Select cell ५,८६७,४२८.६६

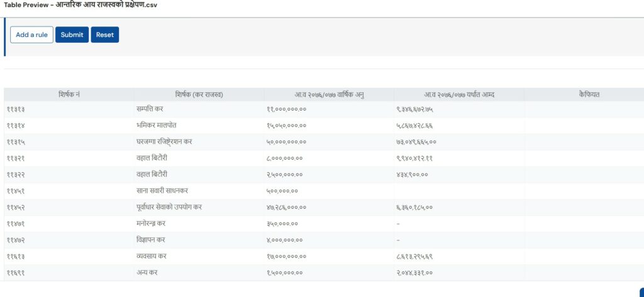click(458, 126)
